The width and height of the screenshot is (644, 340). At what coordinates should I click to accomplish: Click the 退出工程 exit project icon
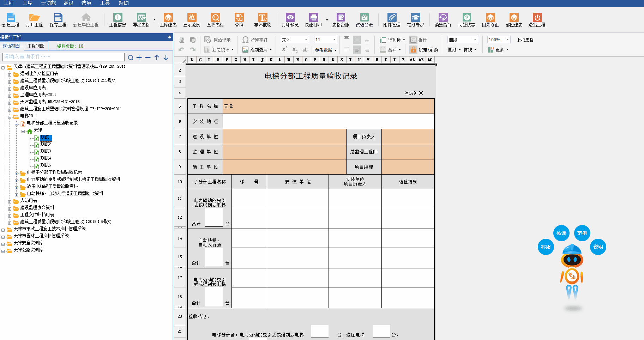click(537, 20)
